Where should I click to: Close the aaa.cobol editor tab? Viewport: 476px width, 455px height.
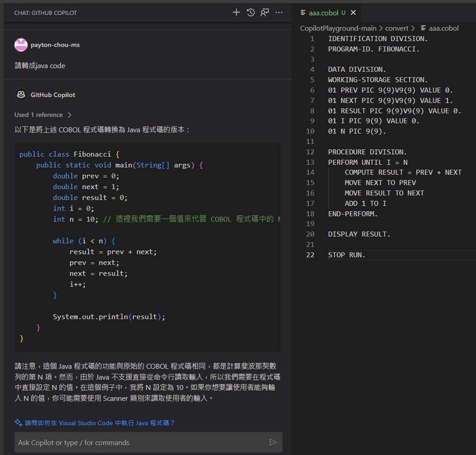coord(353,13)
